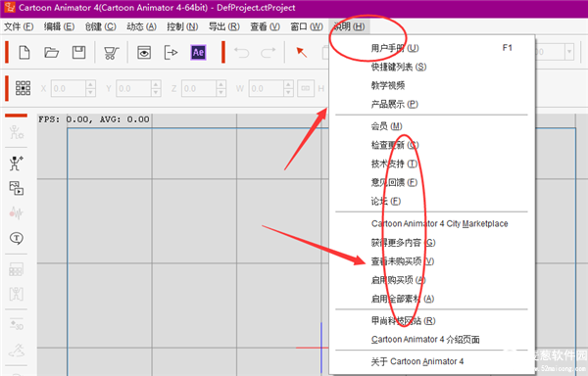Launch the After Effects (Ae) icon
Image resolution: width=588 pixels, height=376 pixels.
point(198,53)
